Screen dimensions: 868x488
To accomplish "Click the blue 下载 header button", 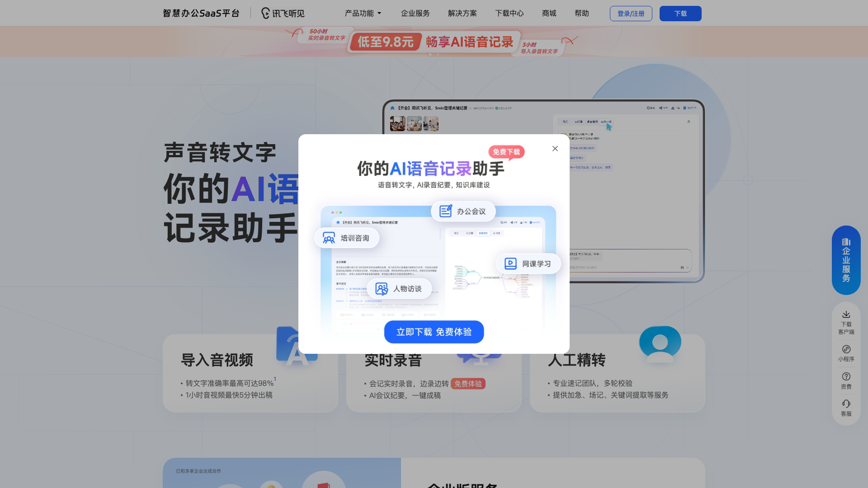I will coord(680,14).
